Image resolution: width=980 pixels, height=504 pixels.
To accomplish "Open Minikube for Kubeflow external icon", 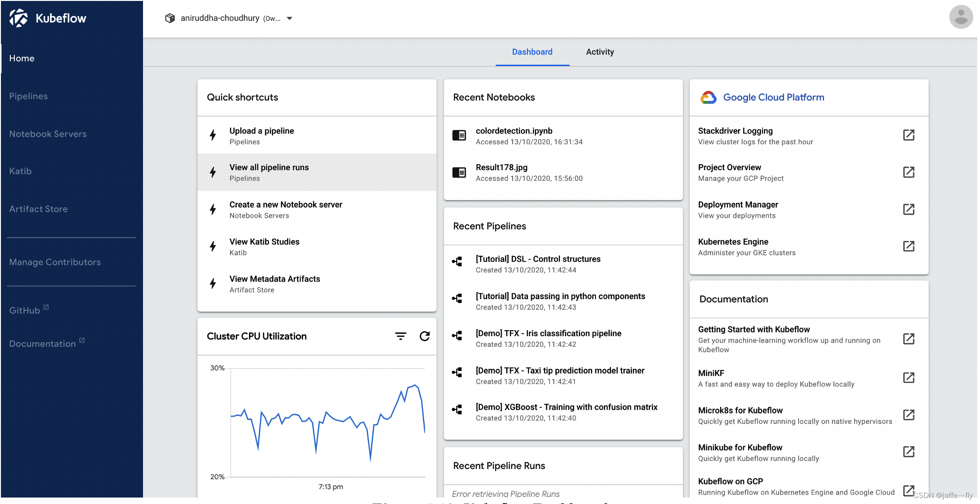I will (x=909, y=451).
